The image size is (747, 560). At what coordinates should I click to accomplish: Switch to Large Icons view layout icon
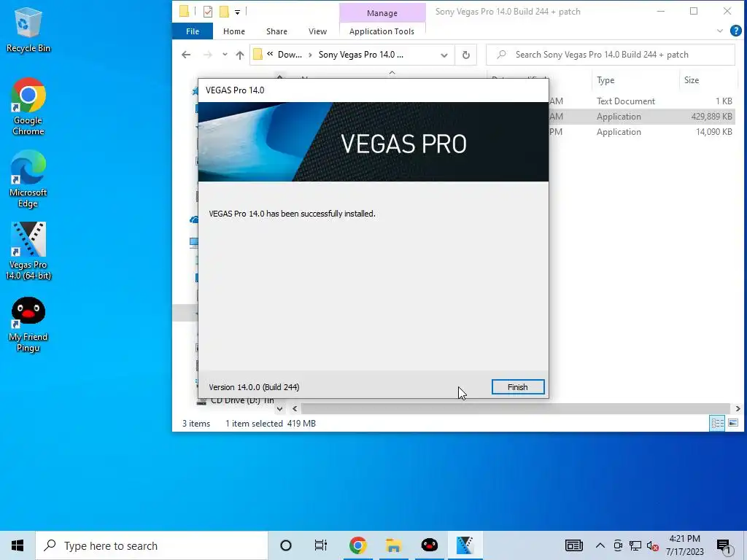click(733, 423)
